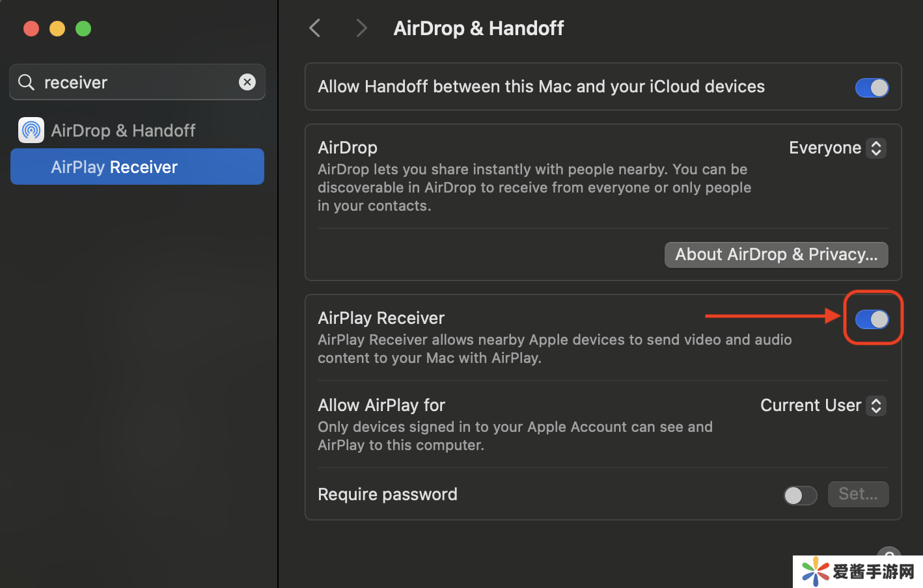Open About AirDrop & Privacy
The width and height of the screenshot is (923, 588).
776,255
